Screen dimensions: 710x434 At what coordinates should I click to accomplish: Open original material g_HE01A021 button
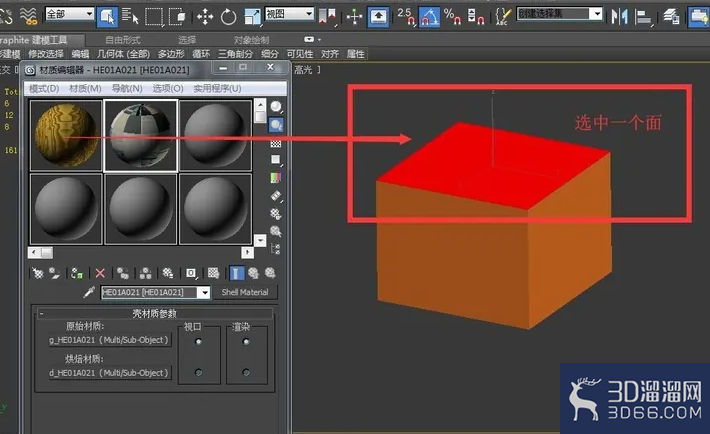[109, 340]
